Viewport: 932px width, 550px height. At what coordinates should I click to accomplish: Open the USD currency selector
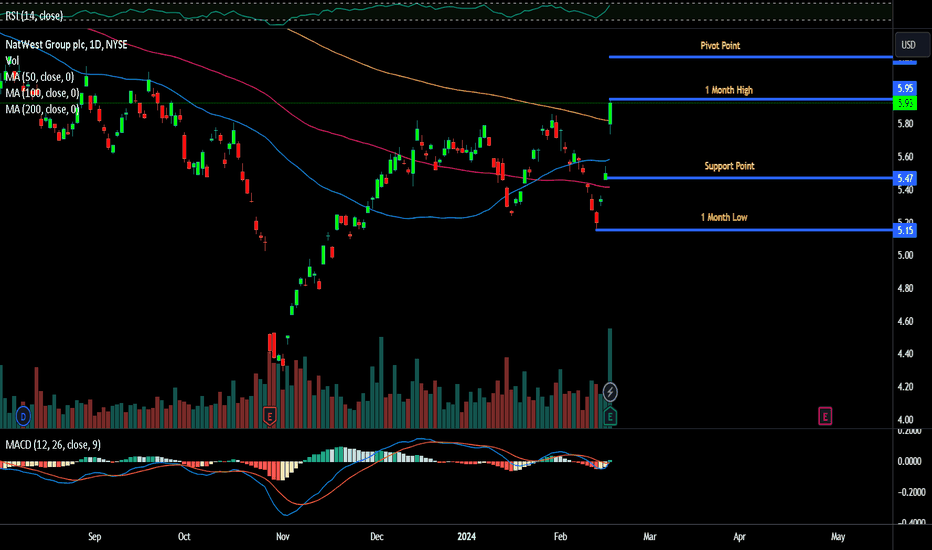912,45
